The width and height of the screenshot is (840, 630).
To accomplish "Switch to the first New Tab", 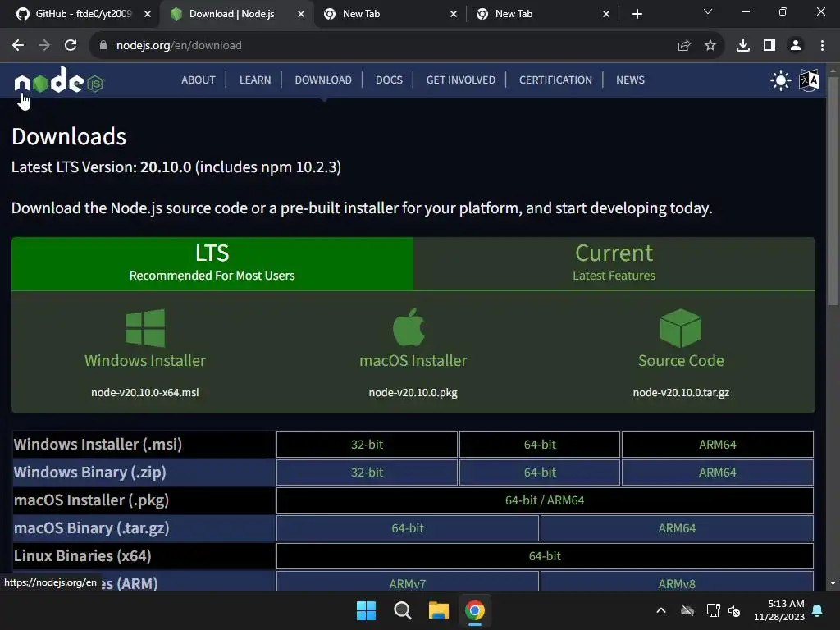I will [x=388, y=14].
